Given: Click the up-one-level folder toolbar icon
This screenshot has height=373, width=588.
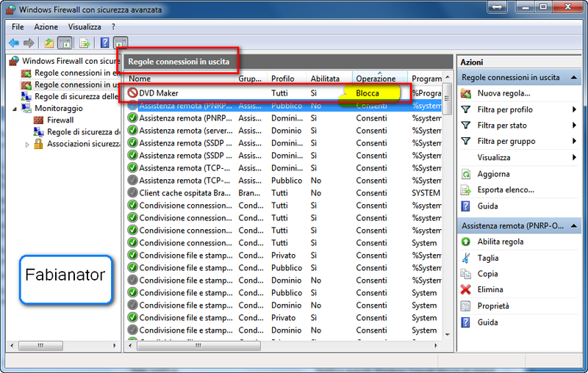Looking at the screenshot, I should click(x=49, y=43).
